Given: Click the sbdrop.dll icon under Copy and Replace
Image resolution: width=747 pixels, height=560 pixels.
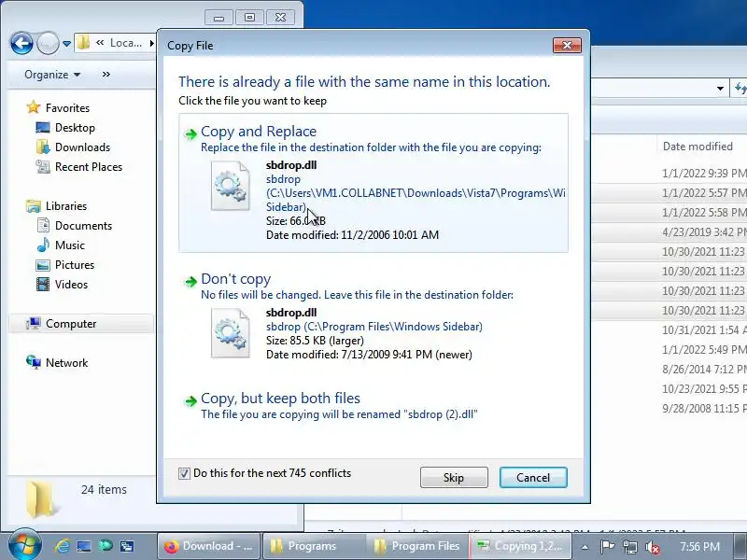Looking at the screenshot, I should coord(230,186).
